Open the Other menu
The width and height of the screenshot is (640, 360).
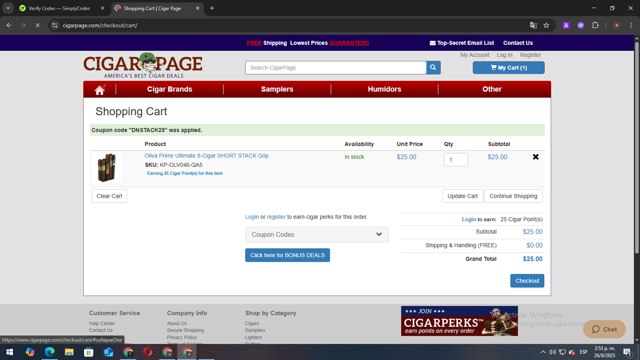click(x=492, y=89)
